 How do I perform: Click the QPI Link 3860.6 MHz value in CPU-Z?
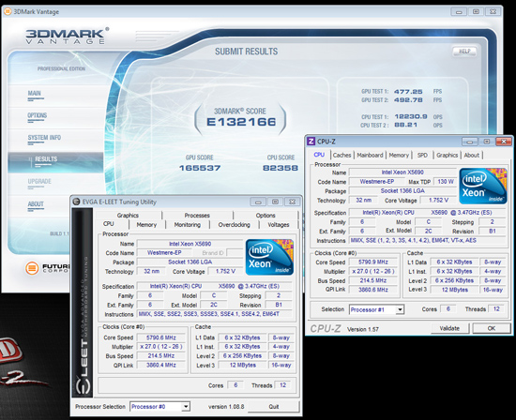click(x=373, y=290)
